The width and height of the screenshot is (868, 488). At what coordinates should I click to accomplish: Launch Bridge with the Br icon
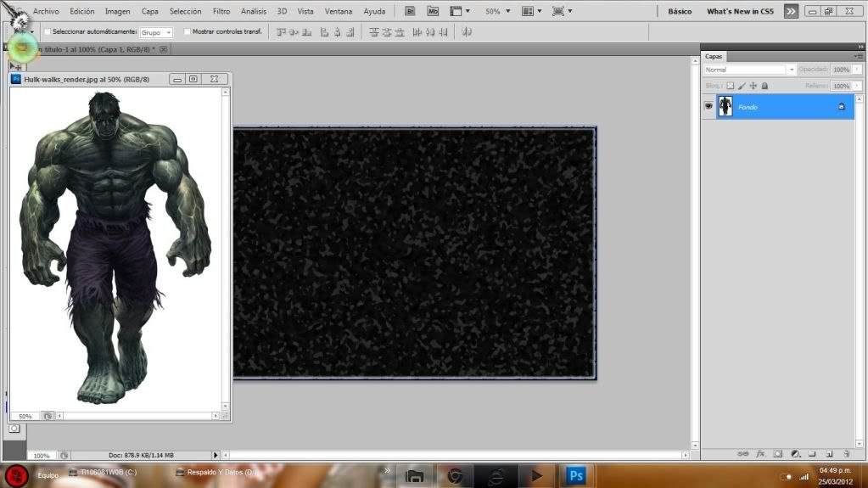pos(410,11)
